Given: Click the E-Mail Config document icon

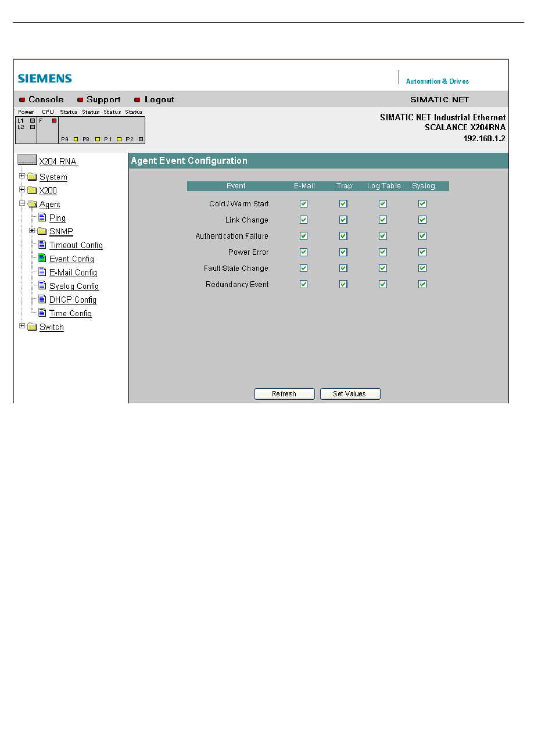Looking at the screenshot, I should pos(42,272).
